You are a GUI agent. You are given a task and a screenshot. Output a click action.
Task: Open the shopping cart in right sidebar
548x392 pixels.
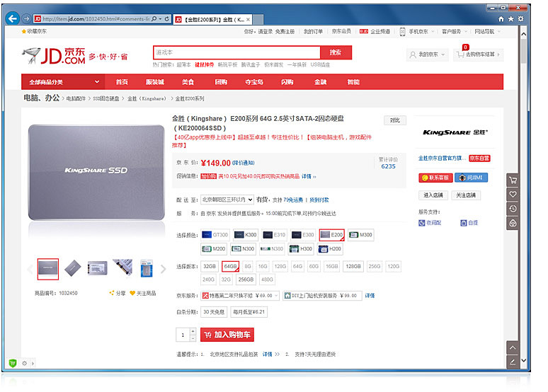coord(513,180)
